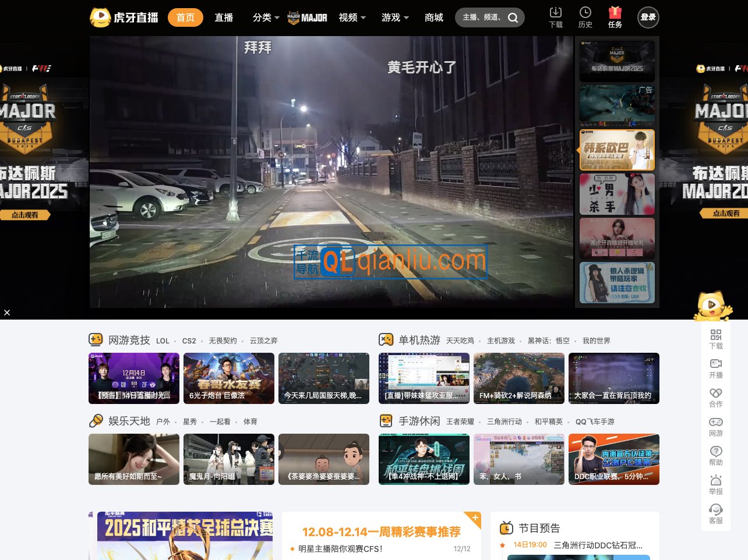Open the LOL link under 网游竞技
The image size is (748, 560).
(x=163, y=341)
